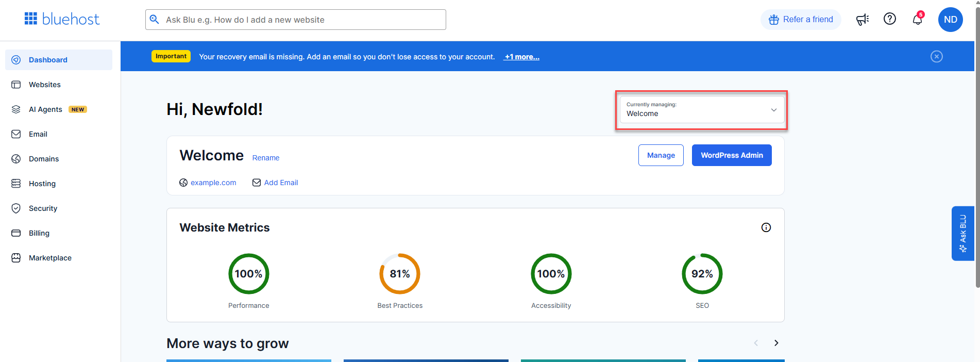Click the Websites sidebar icon
This screenshot has height=362, width=980.
point(16,85)
